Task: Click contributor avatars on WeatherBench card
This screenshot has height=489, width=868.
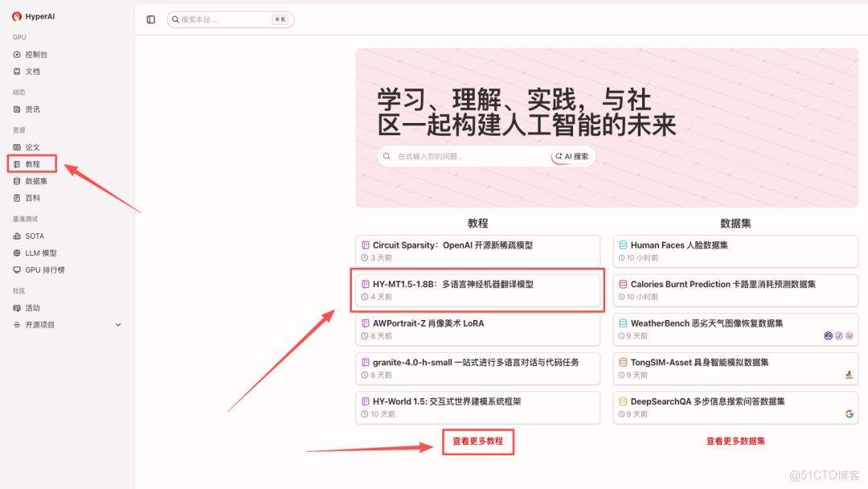Action: click(838, 335)
